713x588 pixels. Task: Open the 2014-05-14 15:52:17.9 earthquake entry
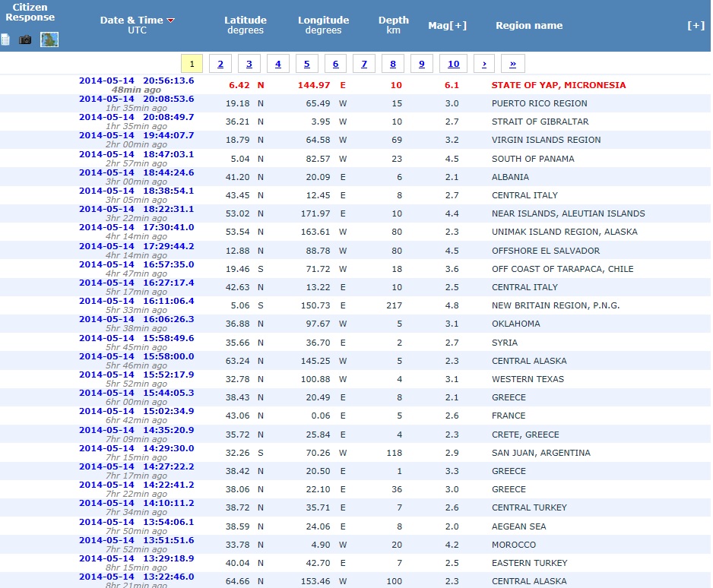(x=136, y=375)
